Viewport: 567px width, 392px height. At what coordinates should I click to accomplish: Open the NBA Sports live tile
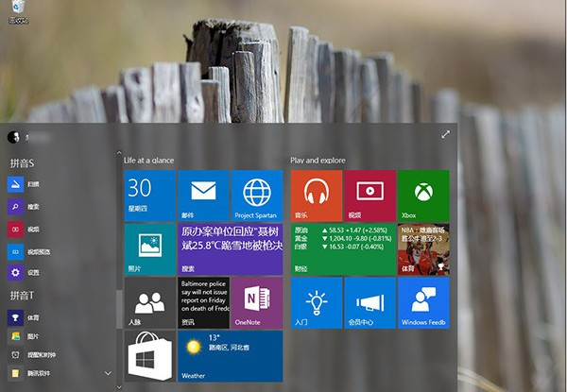tap(423, 249)
